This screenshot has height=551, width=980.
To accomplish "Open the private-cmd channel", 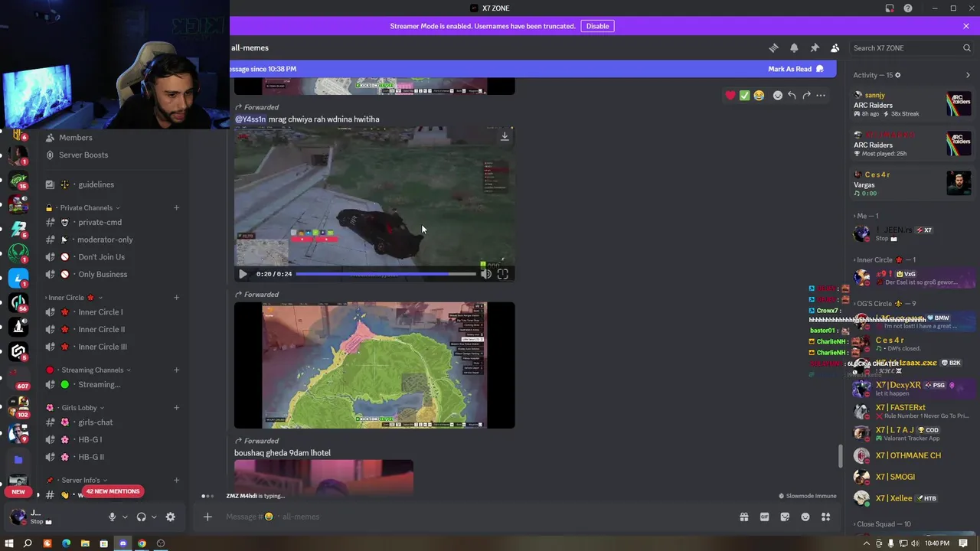I will click(x=111, y=222).
